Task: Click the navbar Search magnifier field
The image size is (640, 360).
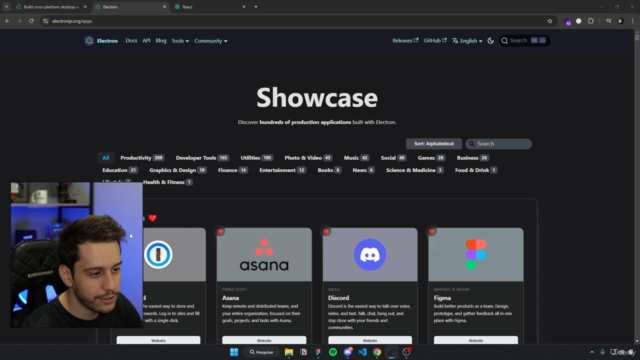Action: [x=524, y=40]
